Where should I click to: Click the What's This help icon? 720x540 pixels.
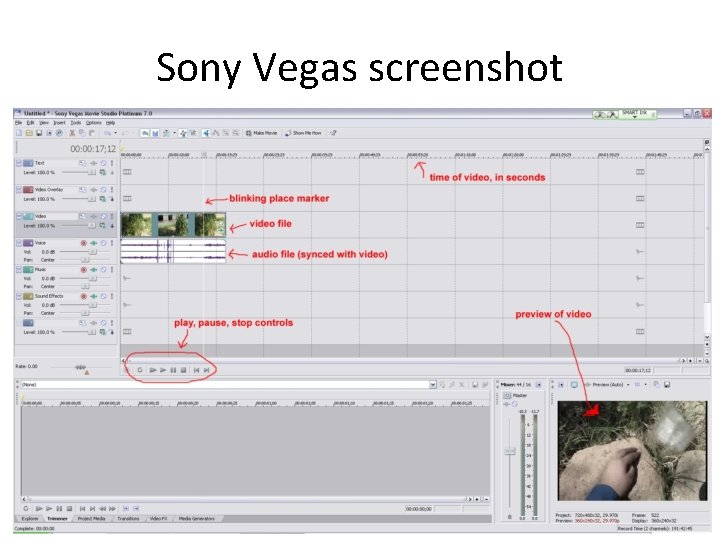[x=333, y=133]
